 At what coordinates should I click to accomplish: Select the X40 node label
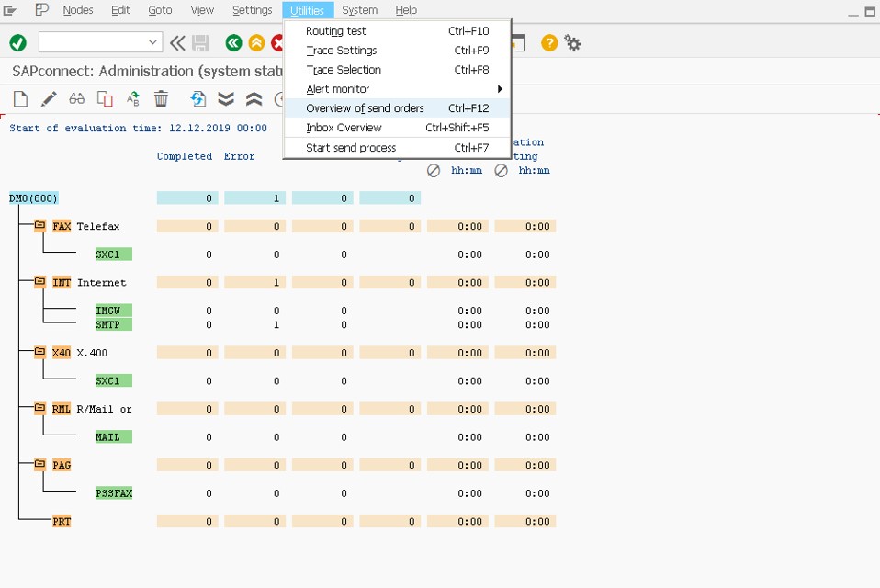62,353
